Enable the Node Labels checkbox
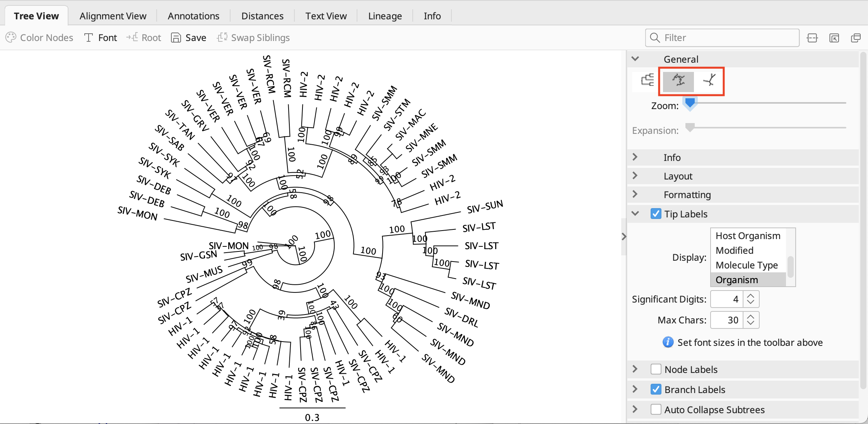 click(656, 369)
